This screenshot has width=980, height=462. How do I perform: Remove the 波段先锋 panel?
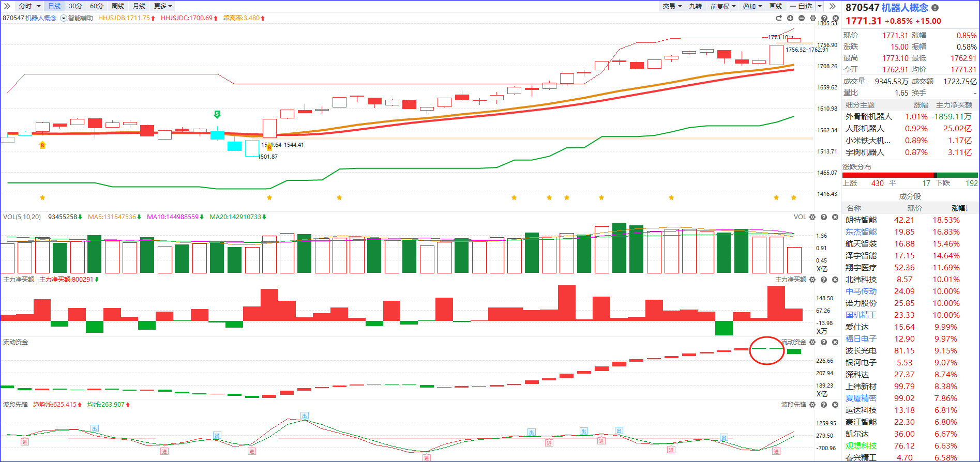(x=835, y=405)
